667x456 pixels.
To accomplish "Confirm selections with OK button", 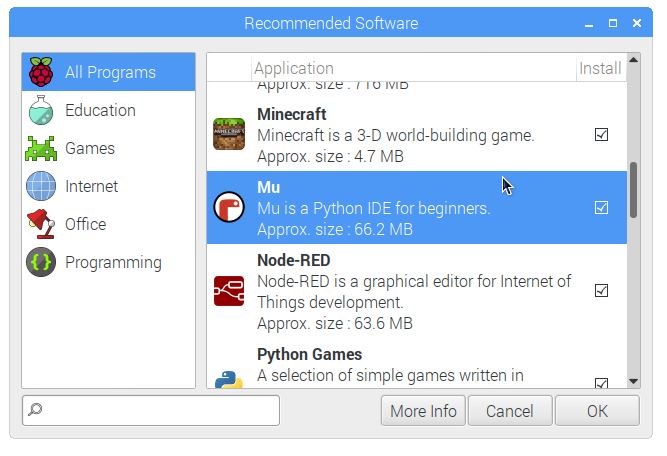I will pos(597,411).
